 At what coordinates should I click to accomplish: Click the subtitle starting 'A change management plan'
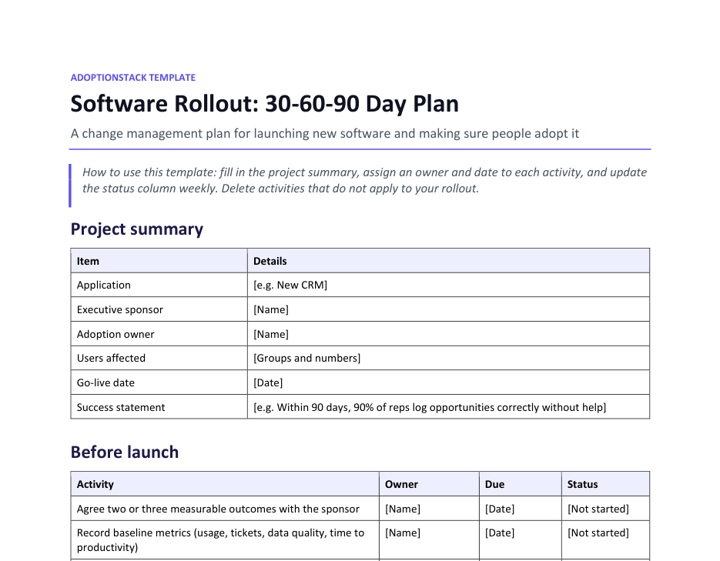point(325,134)
